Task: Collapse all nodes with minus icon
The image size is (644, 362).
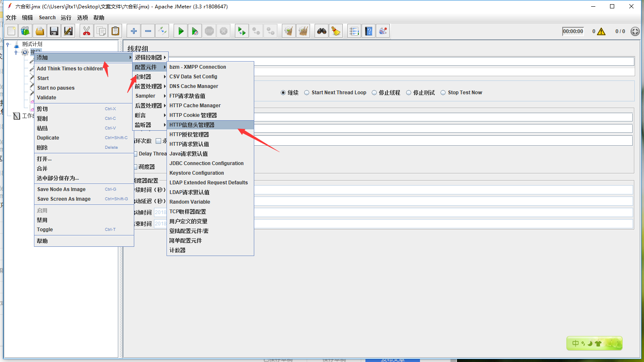Action: click(148, 31)
